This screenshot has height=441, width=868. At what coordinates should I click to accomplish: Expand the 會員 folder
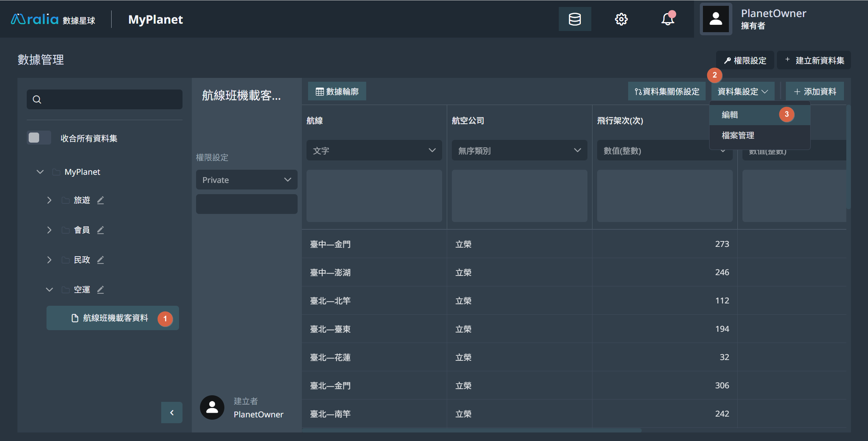point(49,230)
